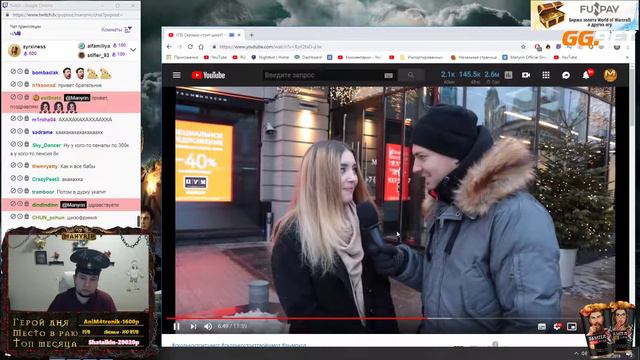This screenshot has width=640, height=360.
Task: Open the YouTube hamburger guide menu
Action: (x=176, y=75)
